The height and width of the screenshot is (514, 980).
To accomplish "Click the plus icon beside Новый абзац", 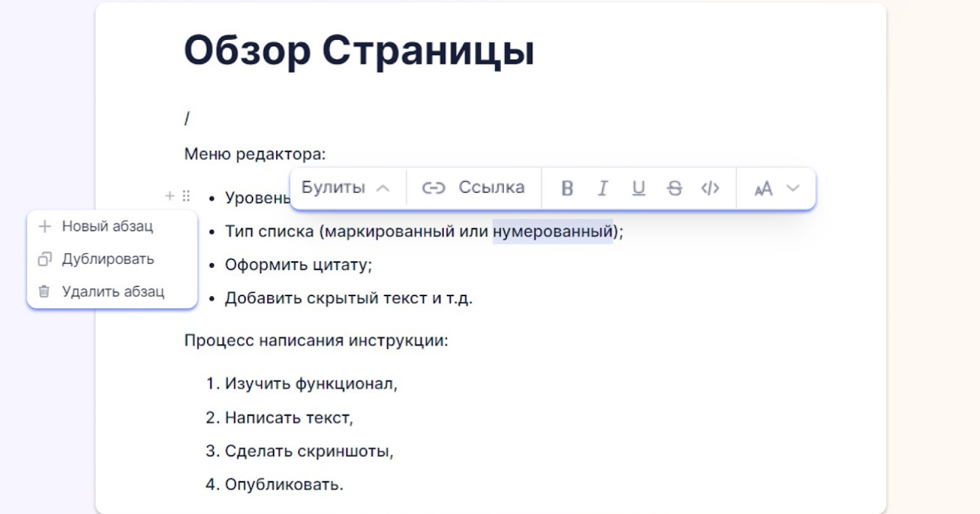I will (43, 227).
